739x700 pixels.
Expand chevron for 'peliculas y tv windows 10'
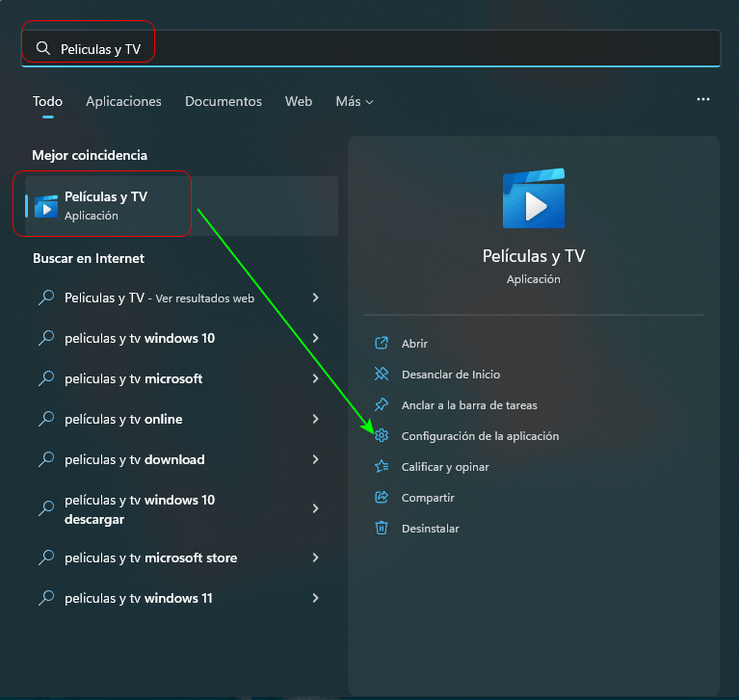(315, 338)
